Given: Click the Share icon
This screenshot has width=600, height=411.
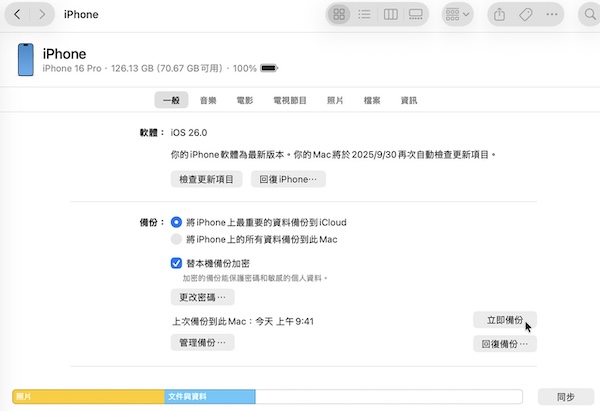Looking at the screenshot, I should tap(499, 15).
